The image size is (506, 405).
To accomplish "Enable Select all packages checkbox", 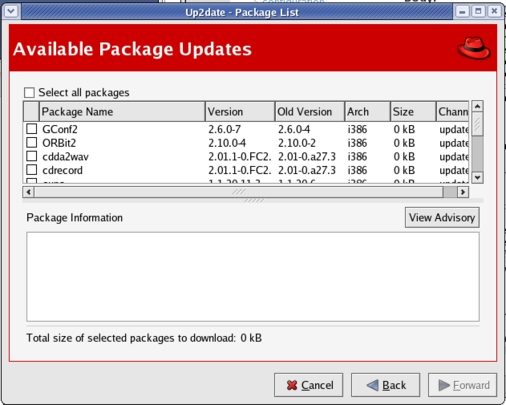I will pos(29,93).
